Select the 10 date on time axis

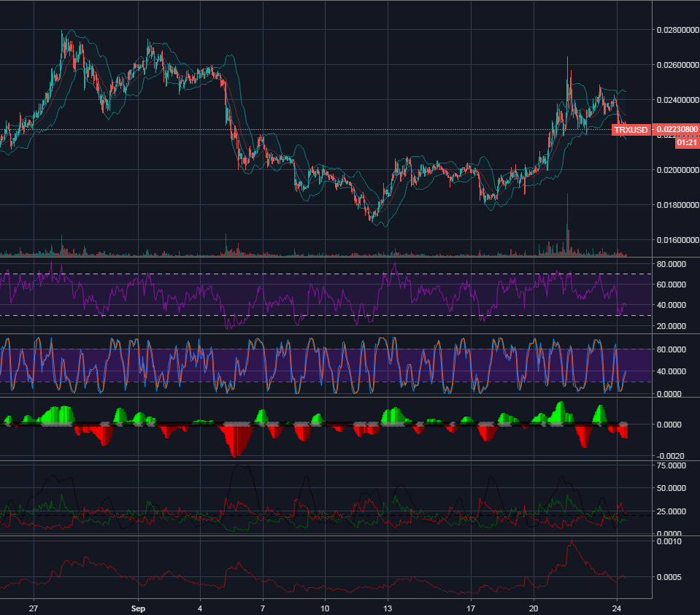pos(325,608)
